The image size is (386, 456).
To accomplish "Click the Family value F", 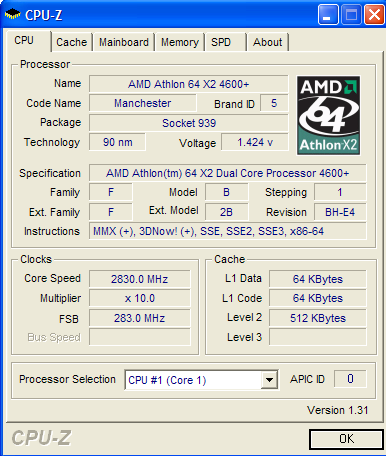I will [x=111, y=192].
